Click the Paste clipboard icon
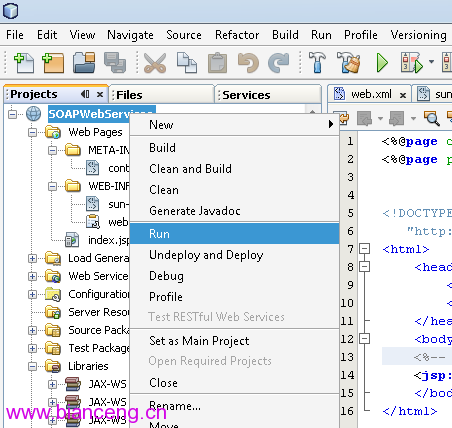Viewport: 452px width, 428px height. 217,63
